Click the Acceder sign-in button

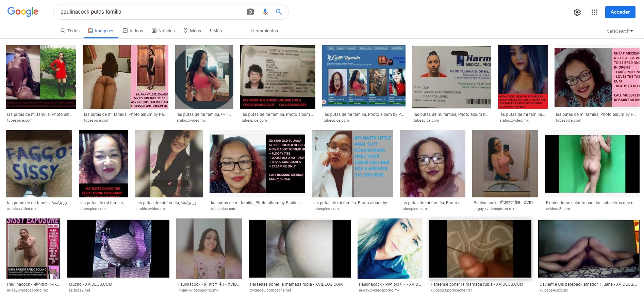[x=620, y=12]
